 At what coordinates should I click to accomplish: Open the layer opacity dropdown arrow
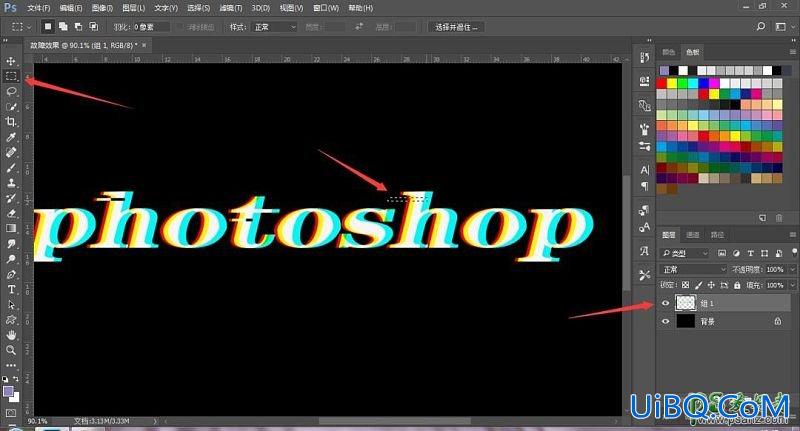[x=792, y=269]
